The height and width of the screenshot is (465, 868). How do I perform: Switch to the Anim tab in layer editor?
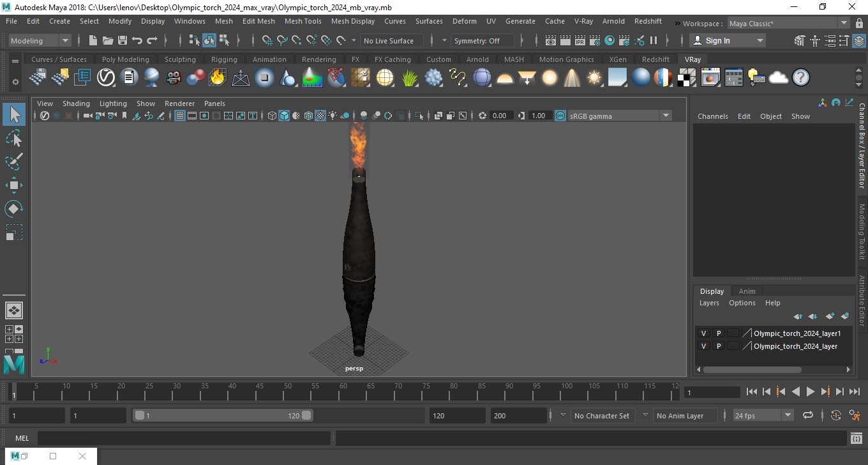(747, 291)
